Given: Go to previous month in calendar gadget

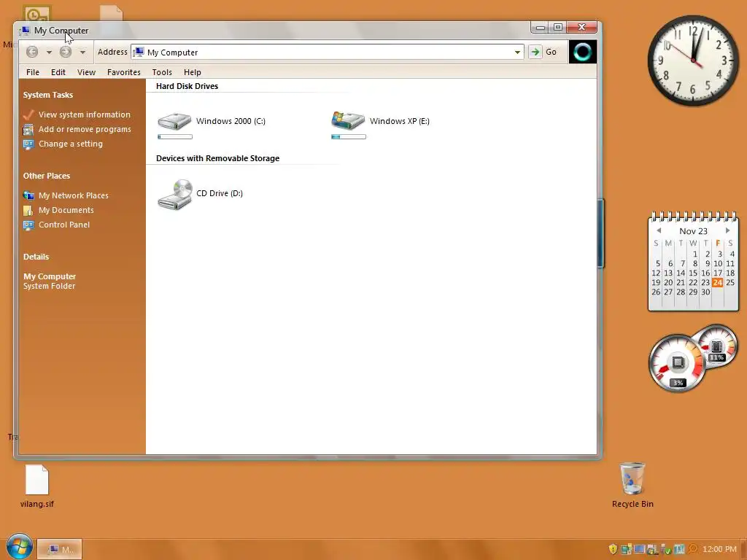Looking at the screenshot, I should (x=659, y=230).
